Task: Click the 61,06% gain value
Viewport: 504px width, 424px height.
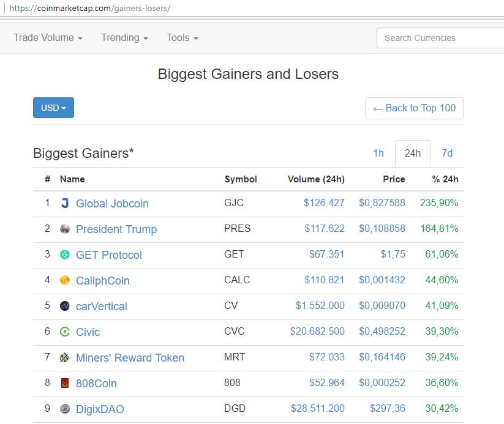Action: 442,254
